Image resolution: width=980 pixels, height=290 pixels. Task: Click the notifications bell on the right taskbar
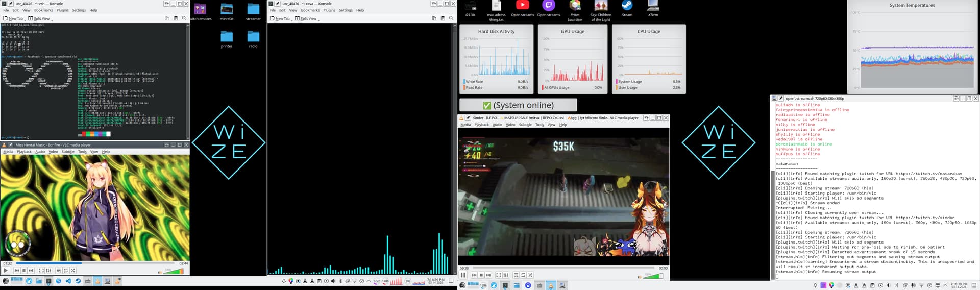[815, 285]
